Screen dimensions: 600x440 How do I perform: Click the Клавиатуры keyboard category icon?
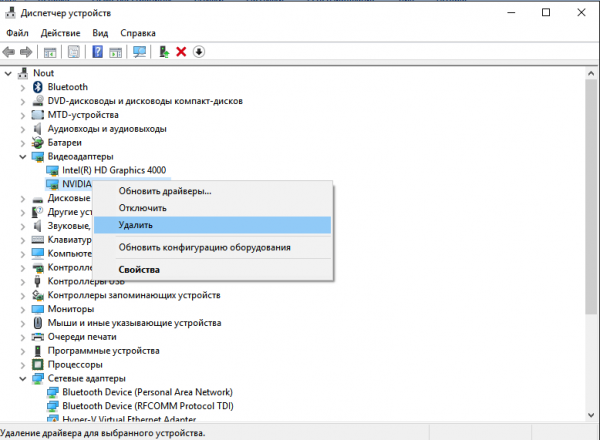click(38, 240)
